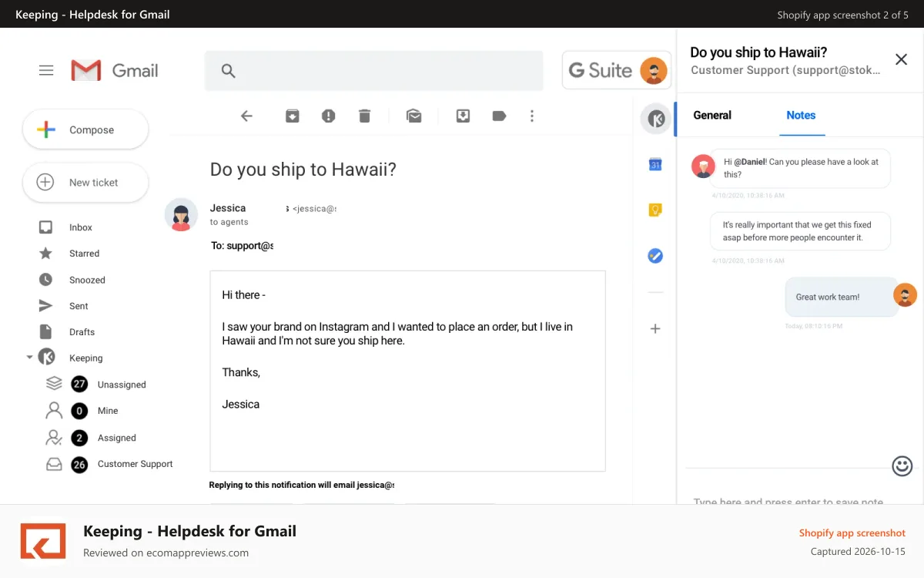Click the Mine count badge 0

79,411
